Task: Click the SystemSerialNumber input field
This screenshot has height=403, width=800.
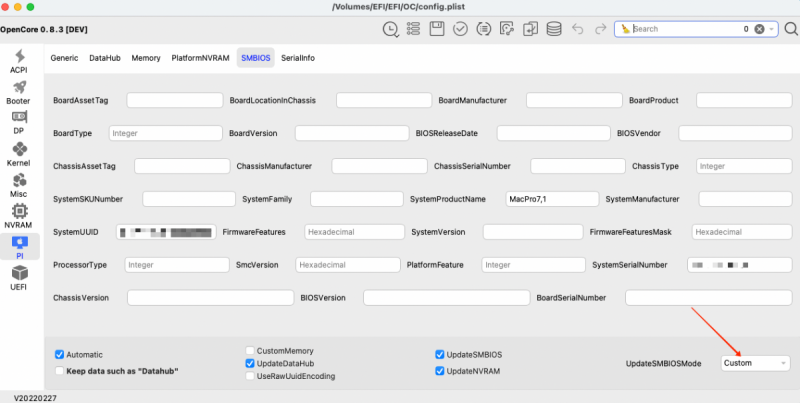Action: tap(740, 265)
